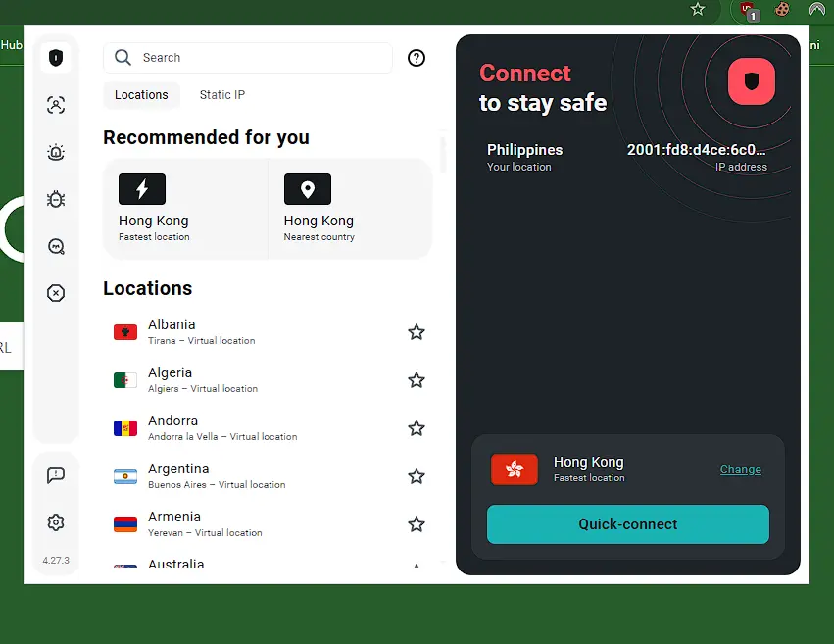
Task: Favorite Andorra with its star
Action: click(416, 428)
